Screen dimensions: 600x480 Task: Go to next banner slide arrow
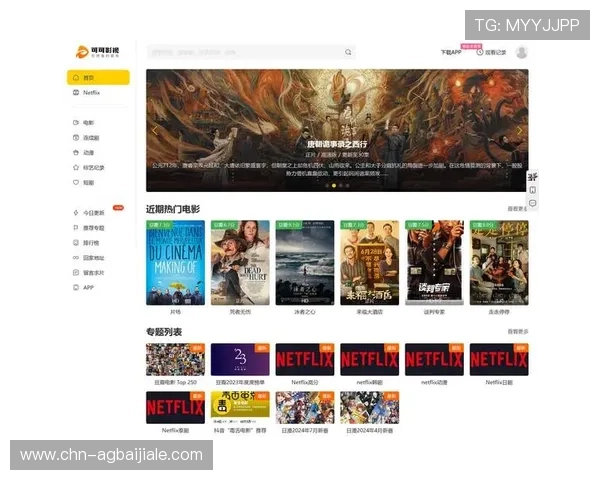pyautogui.click(x=519, y=130)
